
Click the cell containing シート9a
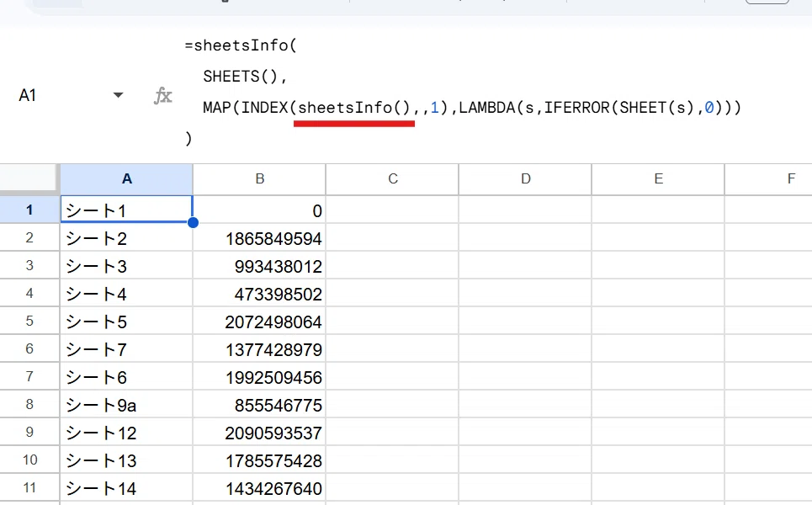pyautogui.click(x=126, y=404)
